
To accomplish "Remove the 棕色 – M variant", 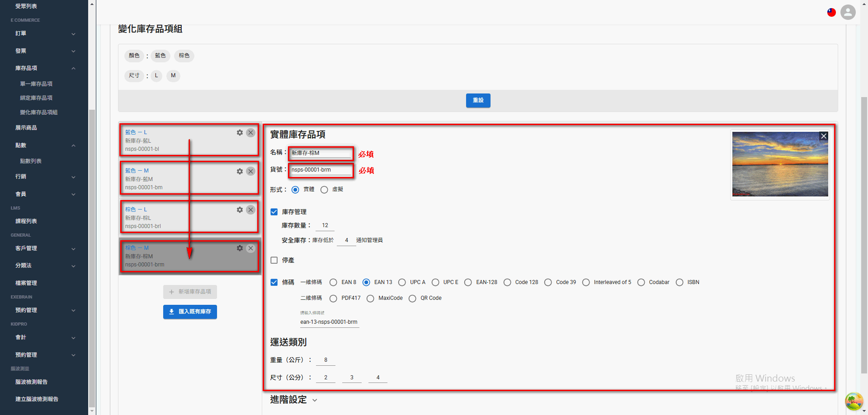I will coord(250,248).
